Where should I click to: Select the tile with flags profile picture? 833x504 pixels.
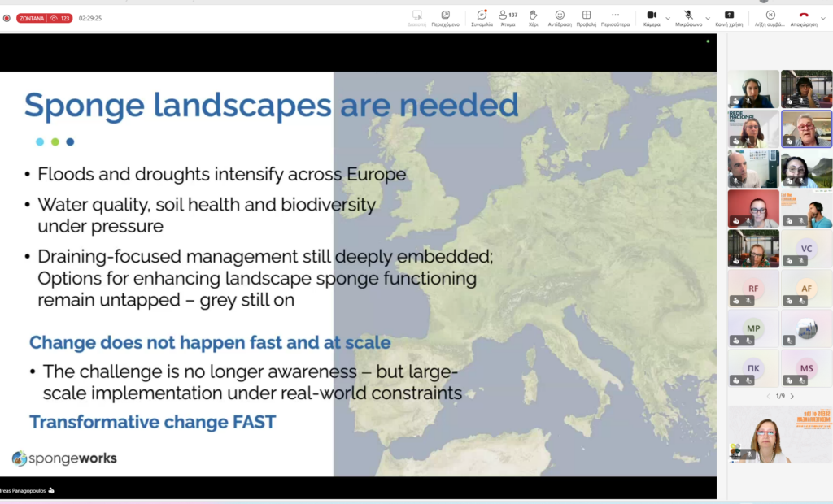[806, 328]
